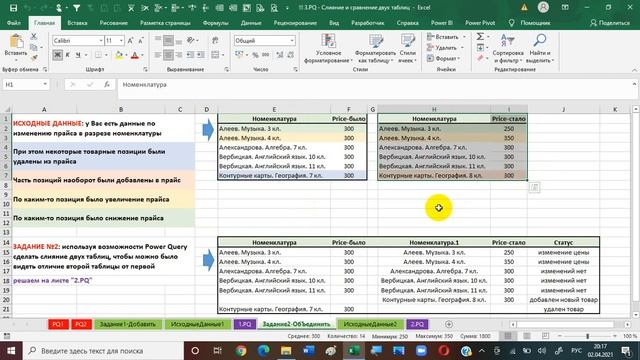Viewport: 640px width, 360px height.
Task: Switch to Normal view in status bar
Action: click(508, 336)
